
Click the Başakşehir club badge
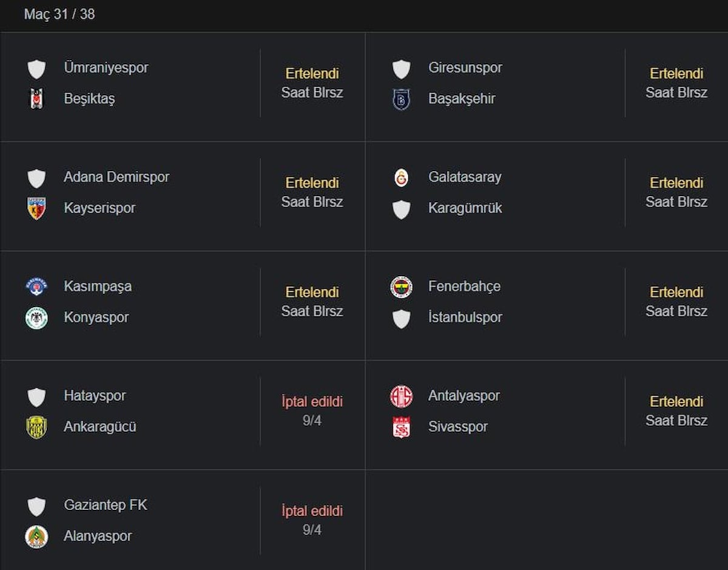401,98
